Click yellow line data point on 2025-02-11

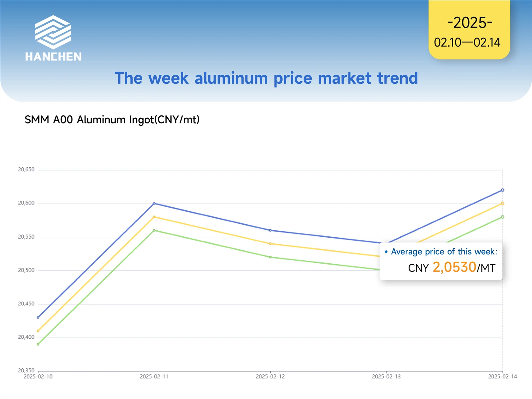[154, 217]
